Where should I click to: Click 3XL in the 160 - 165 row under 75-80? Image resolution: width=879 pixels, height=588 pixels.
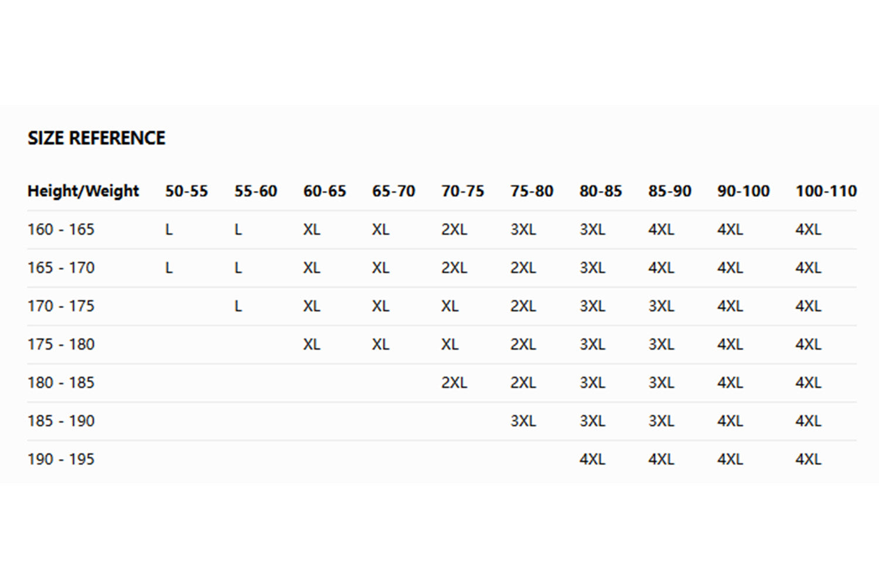click(x=523, y=230)
